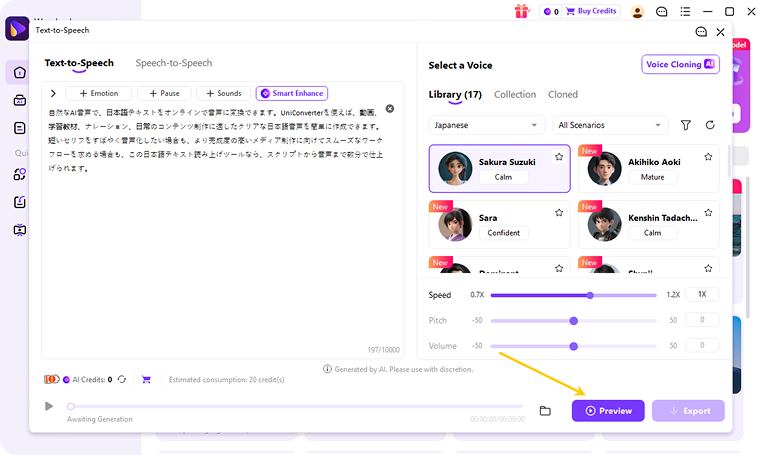Open the document list icon in sidebar

point(19,128)
